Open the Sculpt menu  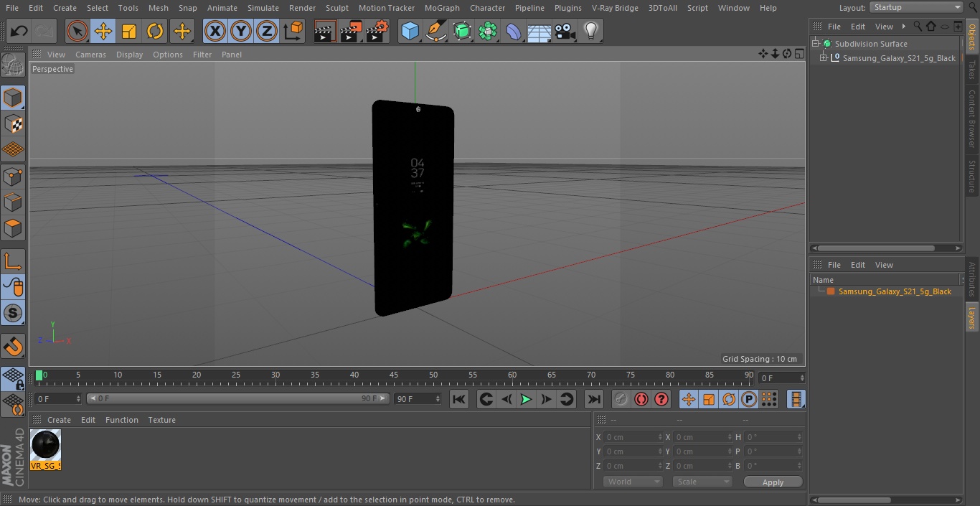point(336,8)
